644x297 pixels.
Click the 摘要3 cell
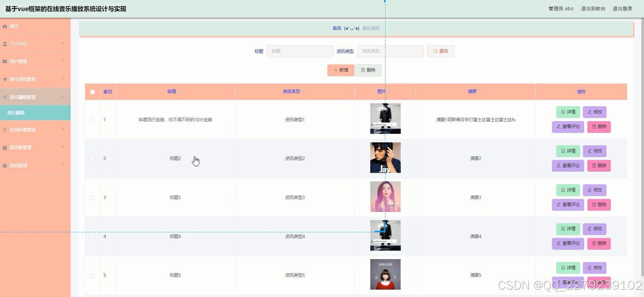click(x=476, y=198)
